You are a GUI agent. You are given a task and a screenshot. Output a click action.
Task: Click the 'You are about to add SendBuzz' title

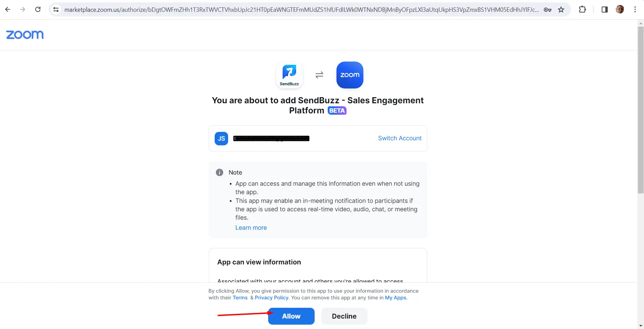[x=318, y=105]
